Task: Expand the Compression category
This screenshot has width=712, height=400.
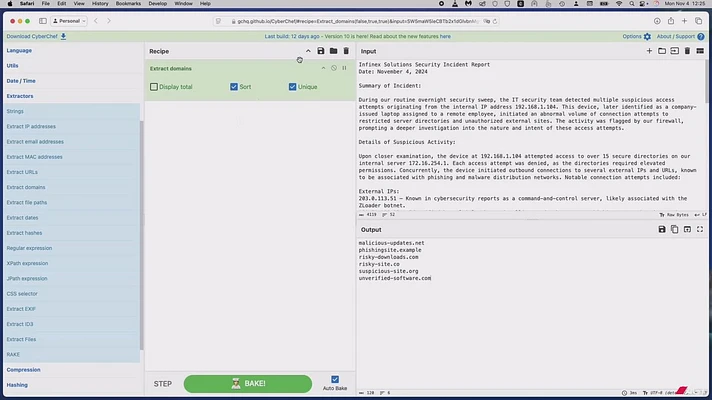Action: (24, 370)
